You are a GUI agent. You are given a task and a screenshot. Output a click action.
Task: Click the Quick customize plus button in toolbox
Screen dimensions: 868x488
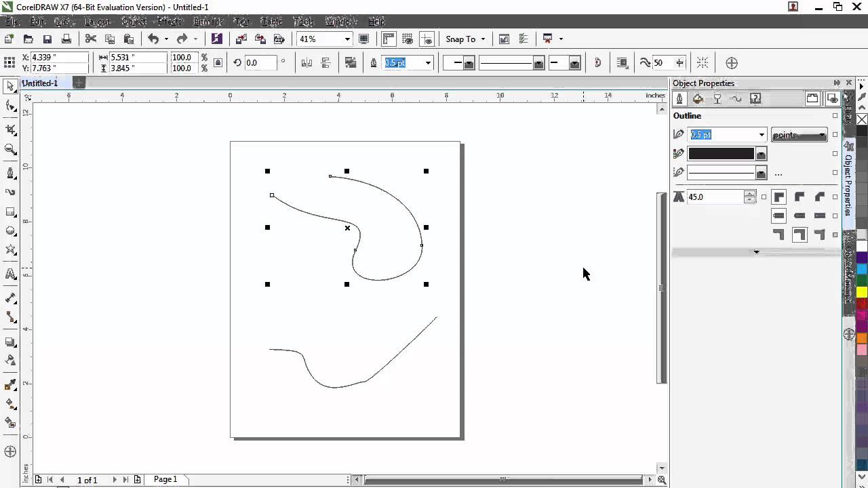pyautogui.click(x=9, y=451)
